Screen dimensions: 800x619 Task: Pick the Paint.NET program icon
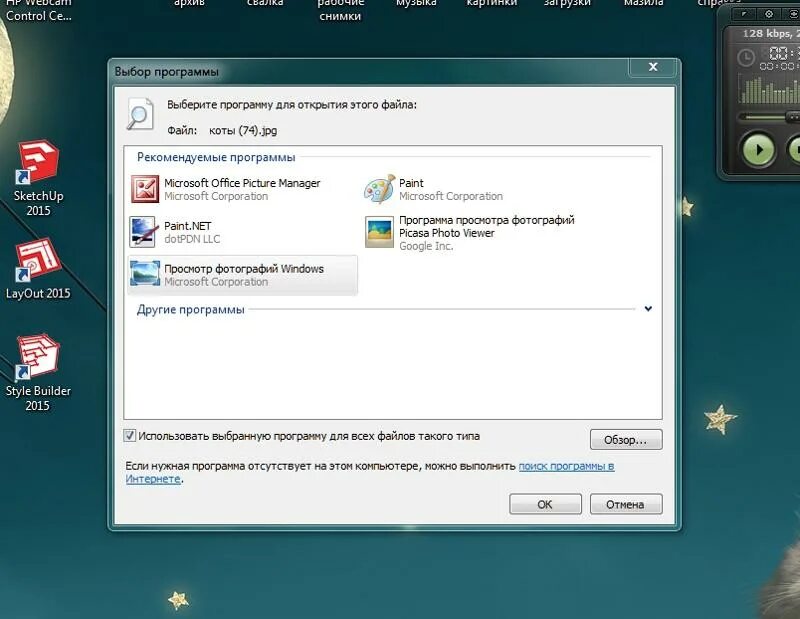tap(143, 232)
